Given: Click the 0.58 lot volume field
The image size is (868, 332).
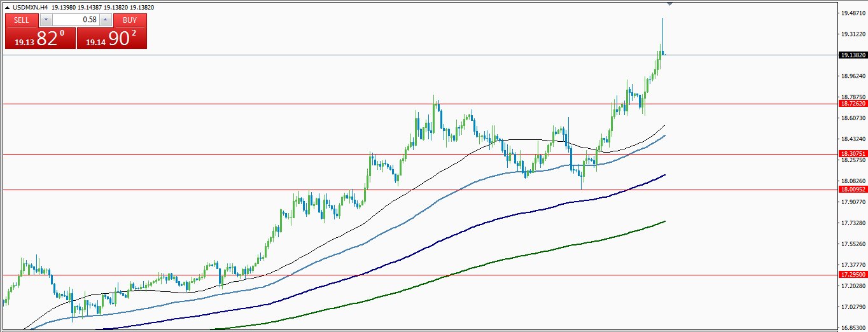Looking at the screenshot, I should click(x=76, y=20).
